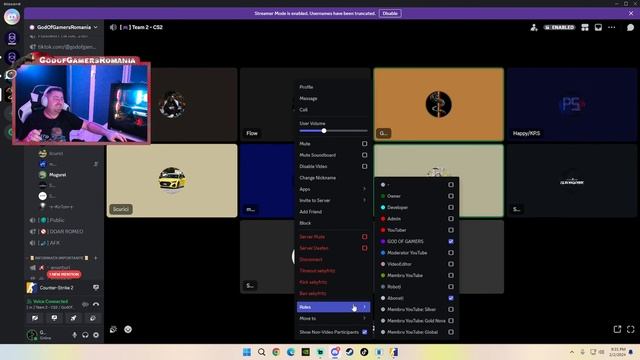The image size is (640, 360).
Task: Select the Happy/KRS participant tile
Action: tap(572, 104)
